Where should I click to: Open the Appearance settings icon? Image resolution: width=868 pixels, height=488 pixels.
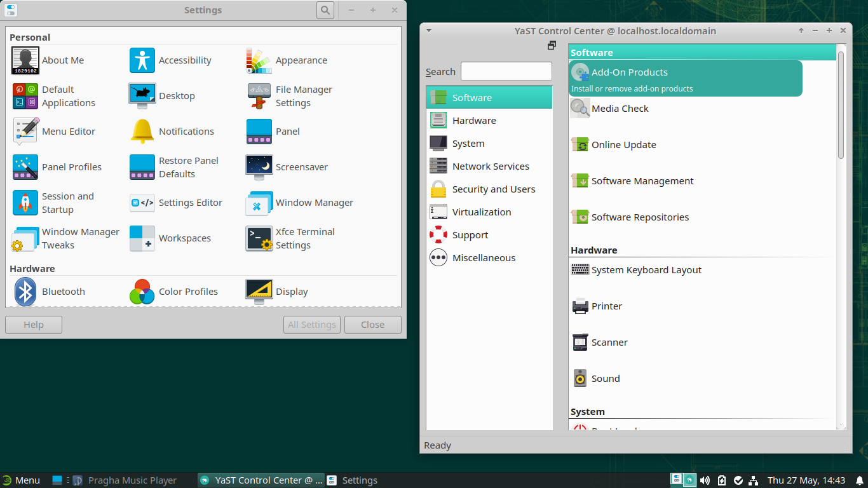click(259, 60)
